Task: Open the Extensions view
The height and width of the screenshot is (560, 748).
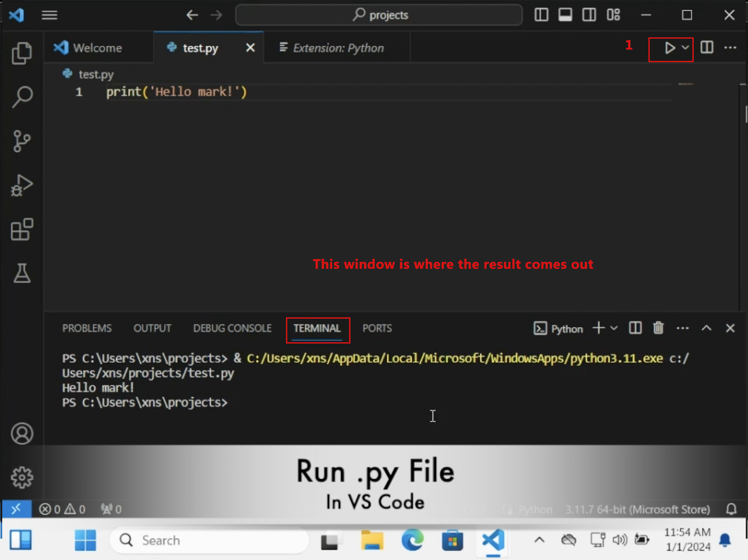Action: (x=22, y=229)
